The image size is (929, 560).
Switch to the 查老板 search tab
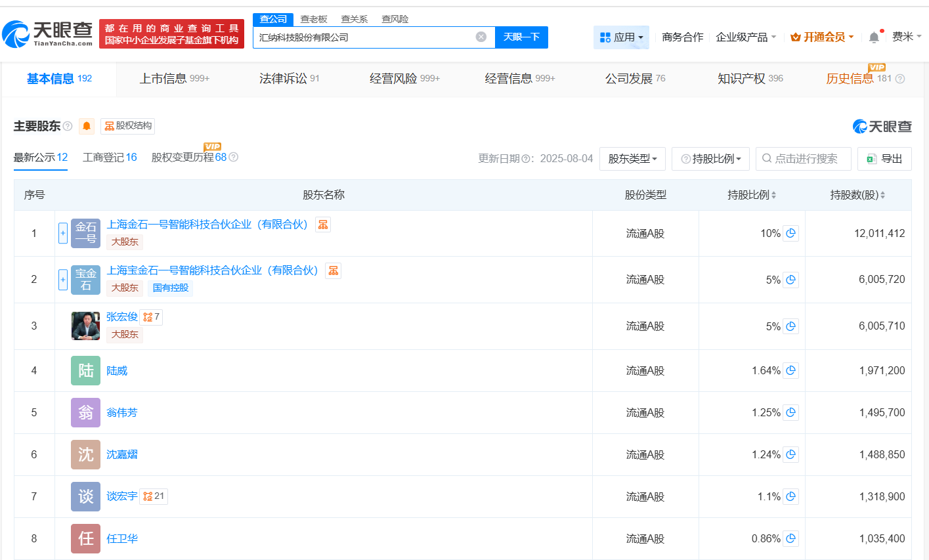tap(314, 19)
